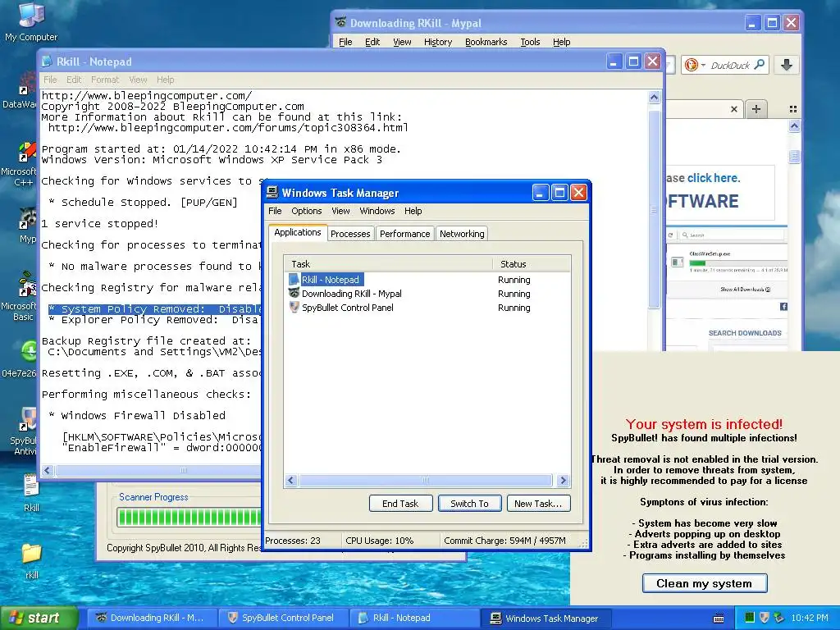
Task: Click the Mypal raccoon title bar icon
Action: click(x=340, y=22)
